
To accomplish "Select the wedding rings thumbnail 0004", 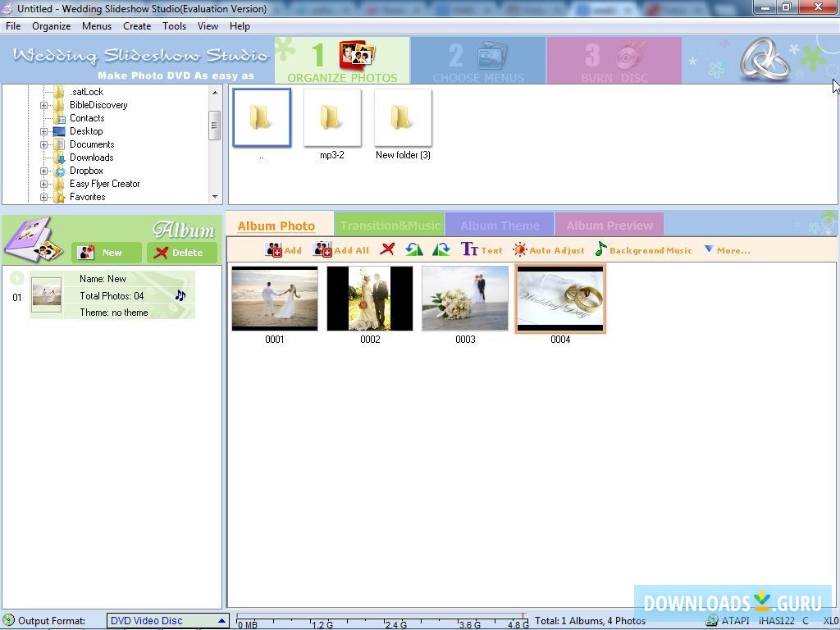I will point(559,298).
